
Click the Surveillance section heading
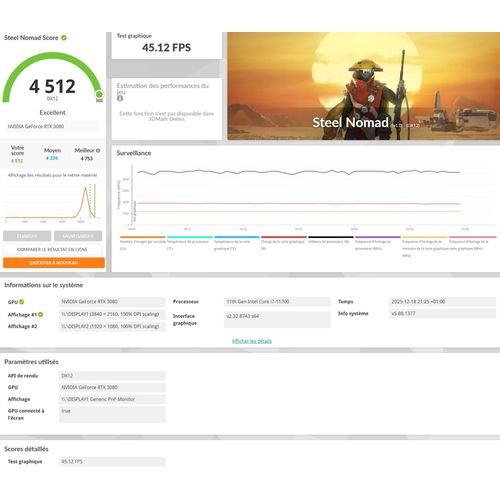point(134,153)
